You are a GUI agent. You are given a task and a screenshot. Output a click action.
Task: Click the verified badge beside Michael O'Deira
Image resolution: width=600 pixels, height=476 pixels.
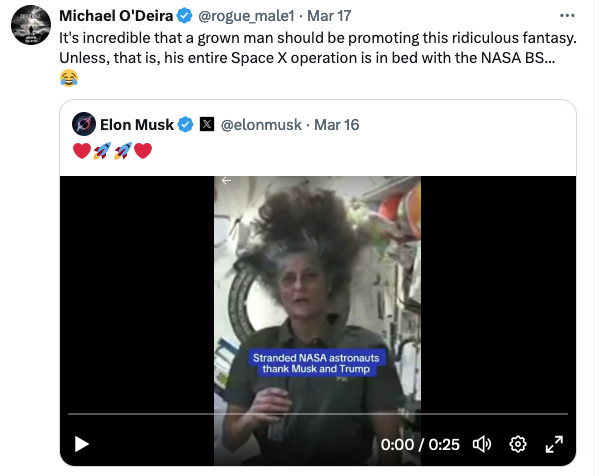(185, 17)
